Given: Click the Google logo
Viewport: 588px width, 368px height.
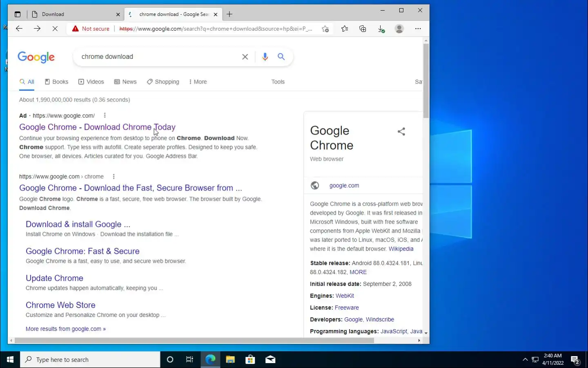Looking at the screenshot, I should point(36,57).
